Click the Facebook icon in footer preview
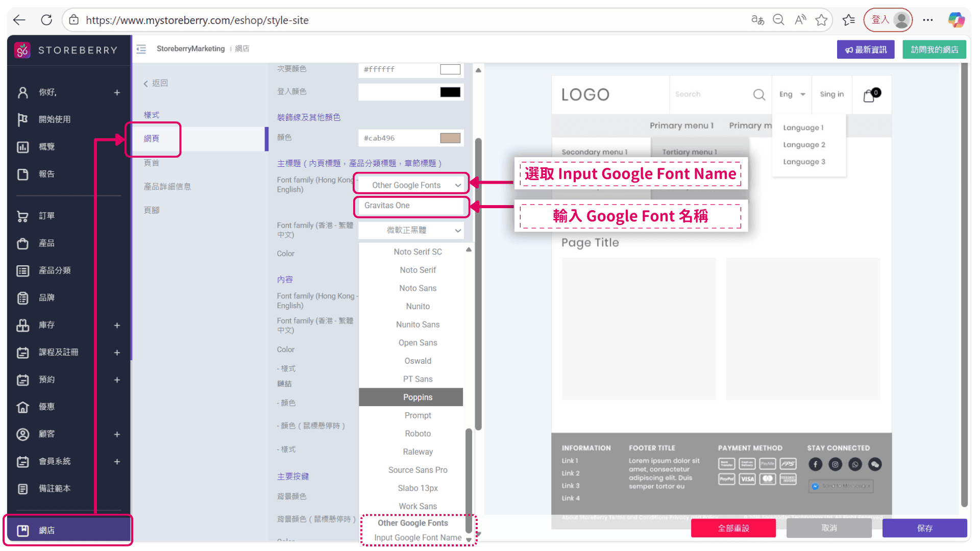 [815, 464]
